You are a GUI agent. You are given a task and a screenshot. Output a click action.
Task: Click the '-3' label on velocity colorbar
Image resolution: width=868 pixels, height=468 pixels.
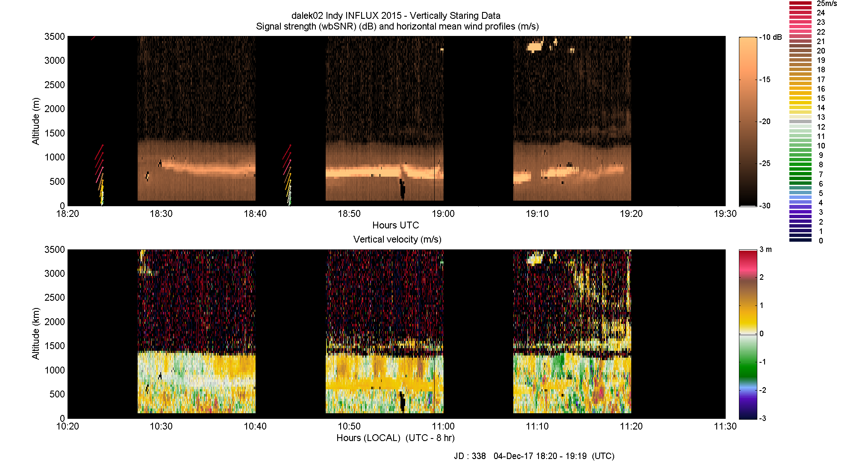tap(763, 418)
